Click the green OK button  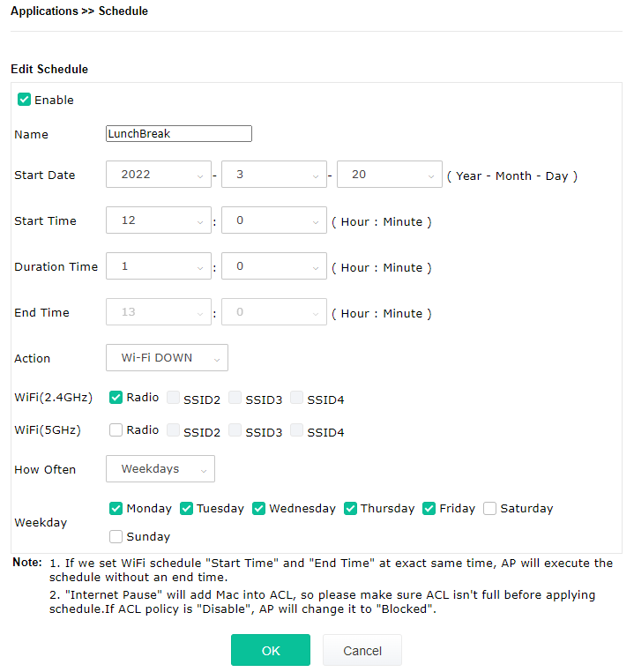(271, 650)
